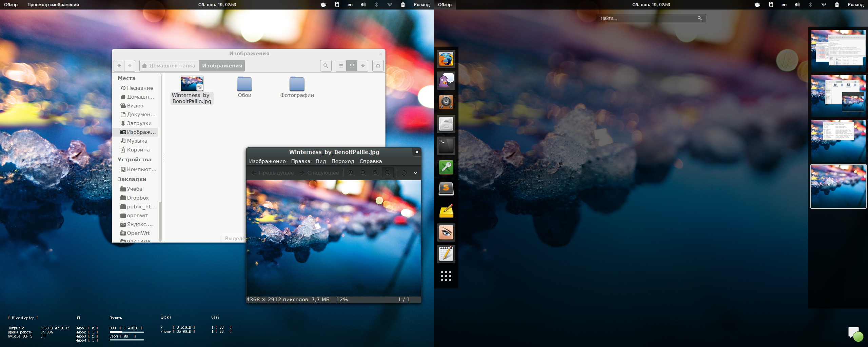The image size is (868, 347).
Task: Click Следующее button in image viewer
Action: tap(319, 173)
